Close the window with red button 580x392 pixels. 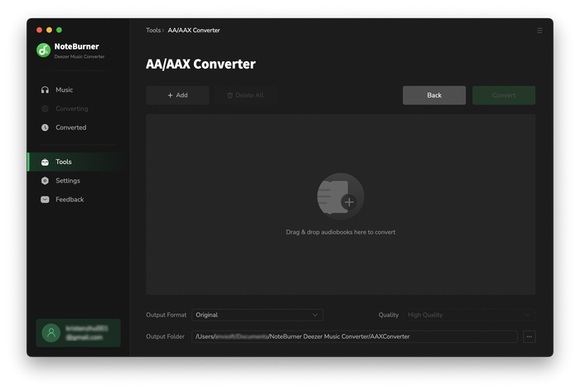[x=39, y=30]
